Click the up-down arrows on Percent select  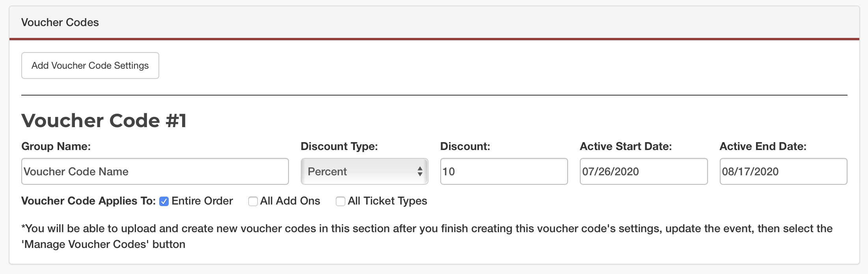pos(420,171)
